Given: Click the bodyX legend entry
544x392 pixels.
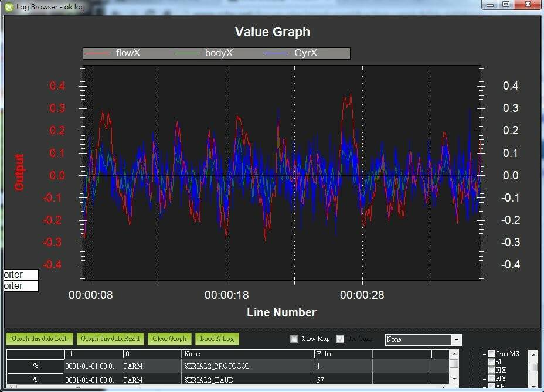Looking at the screenshot, I should 204,53.
